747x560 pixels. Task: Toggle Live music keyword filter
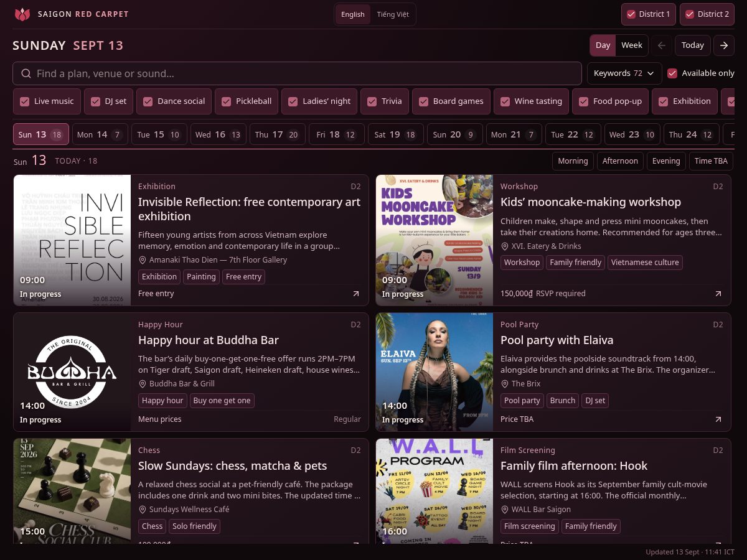47,101
